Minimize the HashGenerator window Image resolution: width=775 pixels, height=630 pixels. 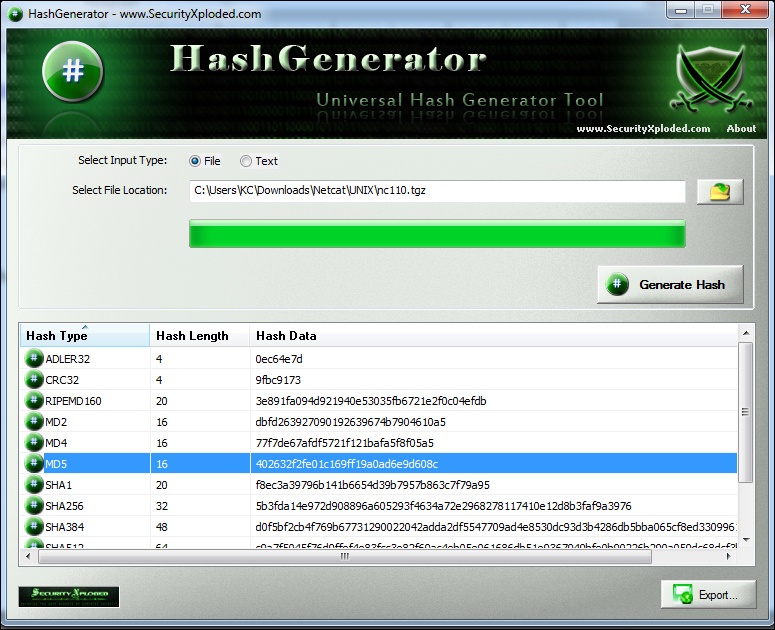pyautogui.click(x=681, y=10)
